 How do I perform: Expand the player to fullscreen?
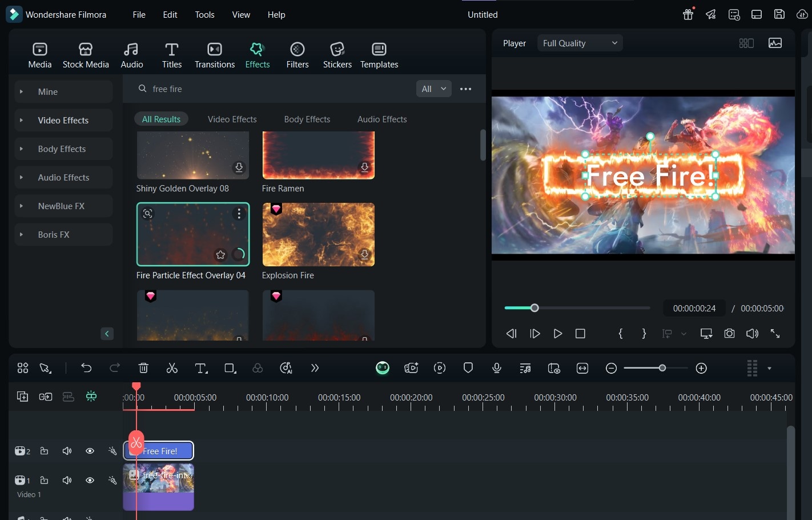(x=775, y=333)
